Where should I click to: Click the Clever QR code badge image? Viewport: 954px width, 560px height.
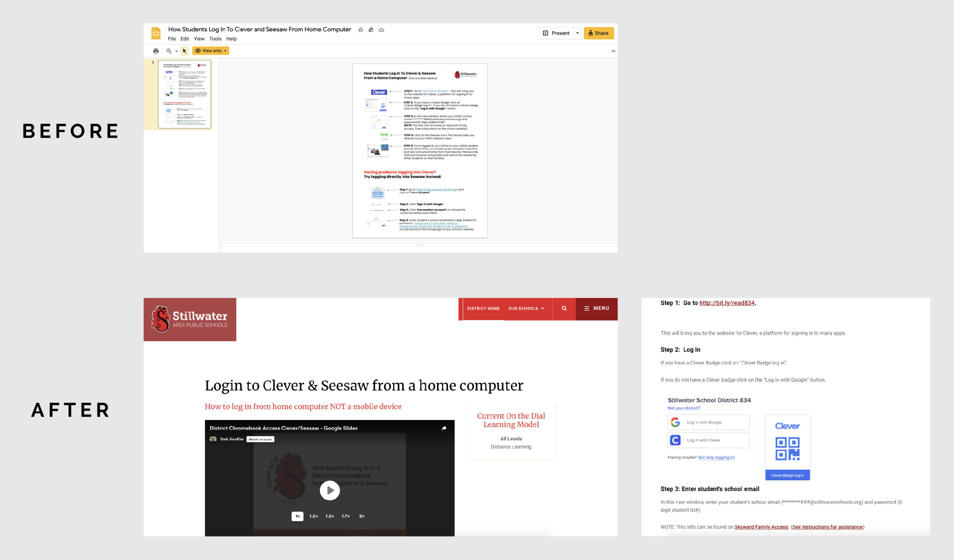click(787, 448)
